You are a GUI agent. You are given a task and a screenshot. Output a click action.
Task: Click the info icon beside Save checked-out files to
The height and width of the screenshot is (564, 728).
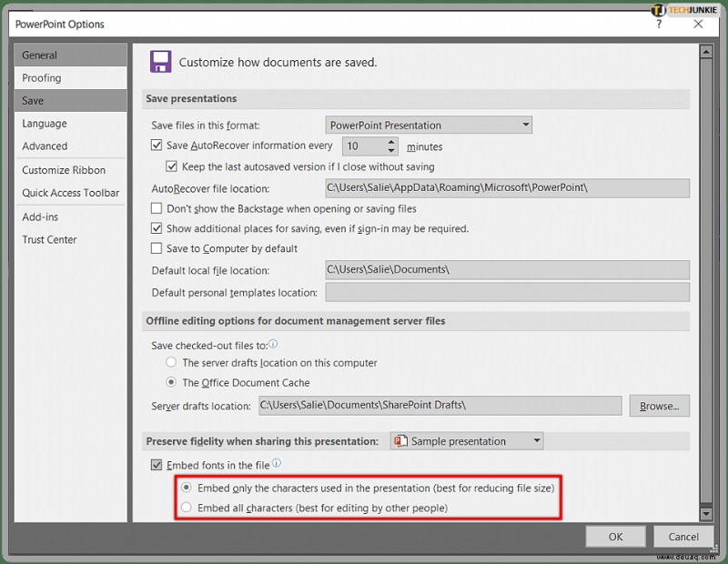point(273,344)
